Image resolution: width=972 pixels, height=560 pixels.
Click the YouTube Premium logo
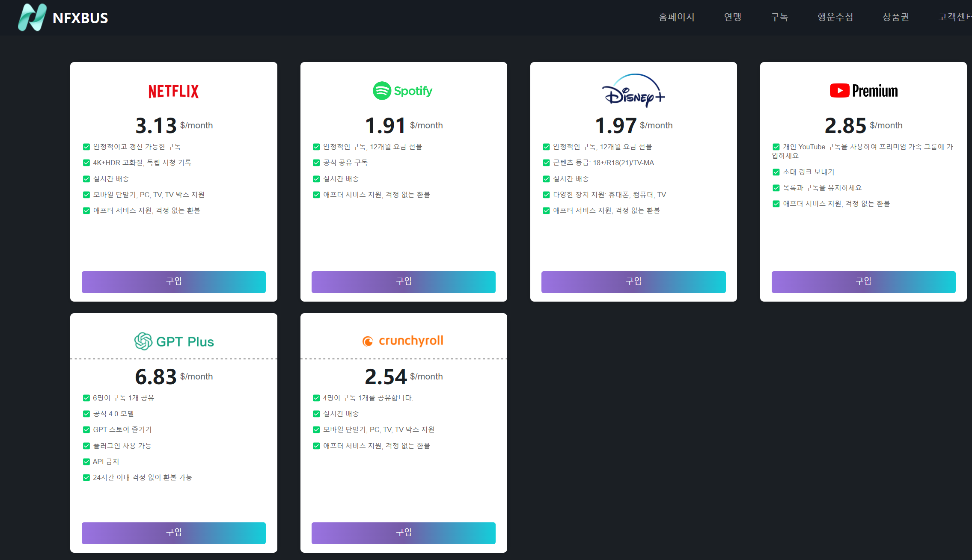(x=864, y=91)
